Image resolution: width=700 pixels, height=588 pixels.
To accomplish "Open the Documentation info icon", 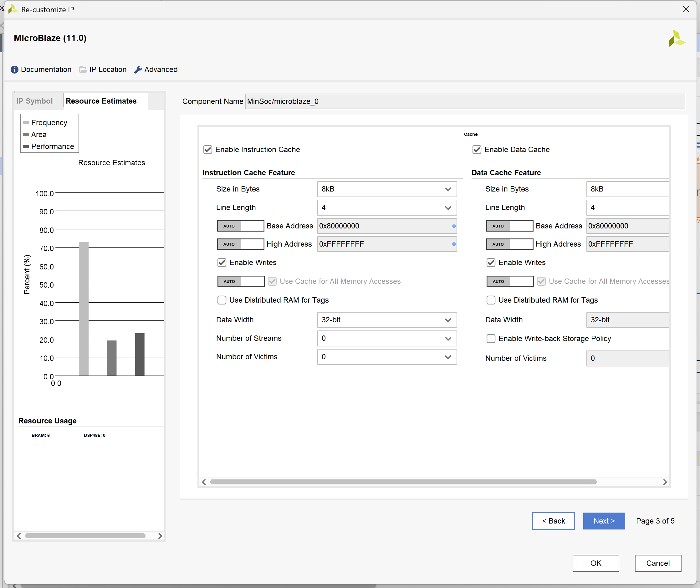I will (x=14, y=69).
